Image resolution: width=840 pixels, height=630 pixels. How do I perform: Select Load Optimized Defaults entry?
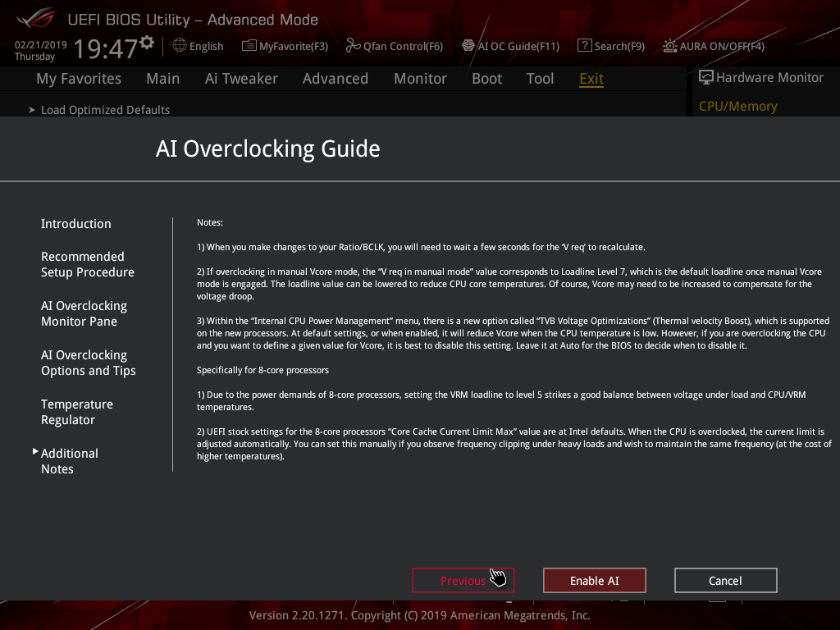(106, 110)
